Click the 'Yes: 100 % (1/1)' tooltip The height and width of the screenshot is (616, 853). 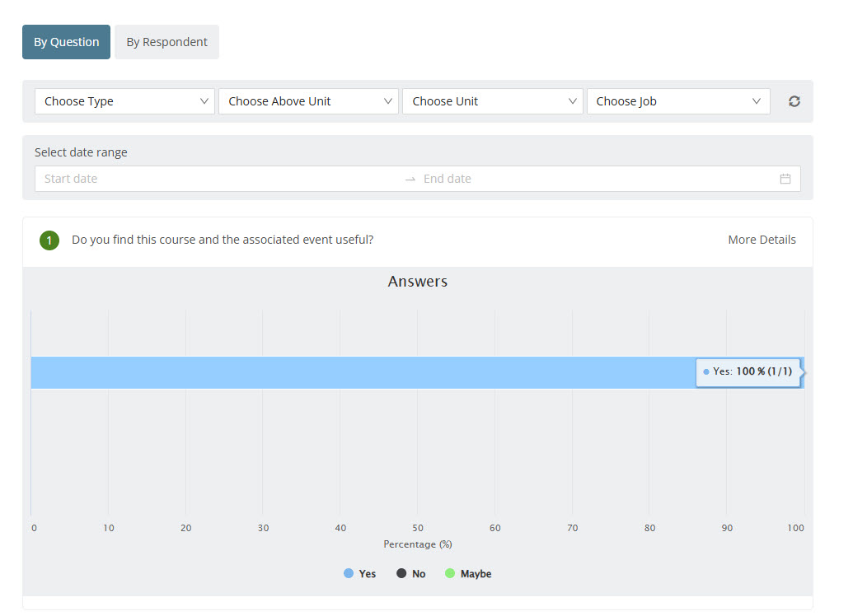748,372
